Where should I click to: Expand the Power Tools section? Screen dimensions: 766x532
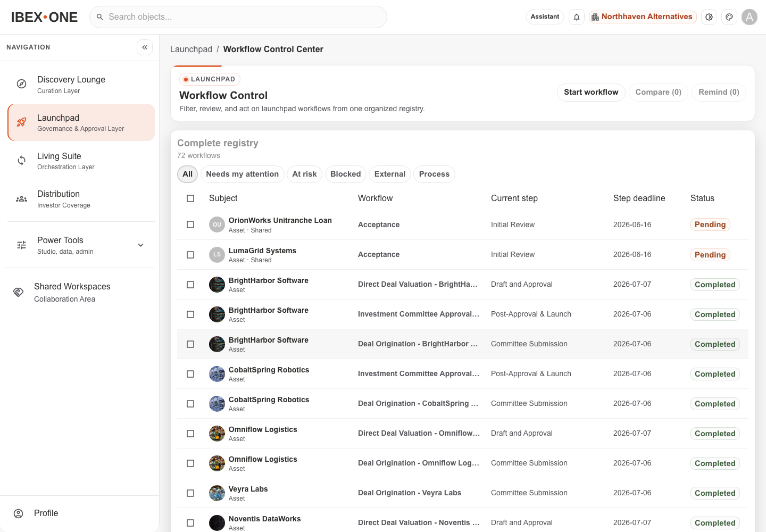pyautogui.click(x=140, y=245)
